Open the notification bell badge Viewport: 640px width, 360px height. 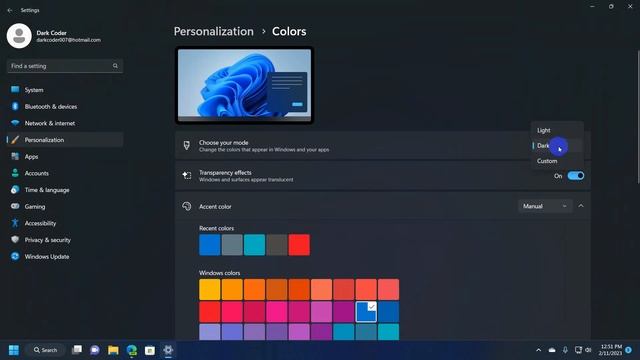pyautogui.click(x=629, y=350)
